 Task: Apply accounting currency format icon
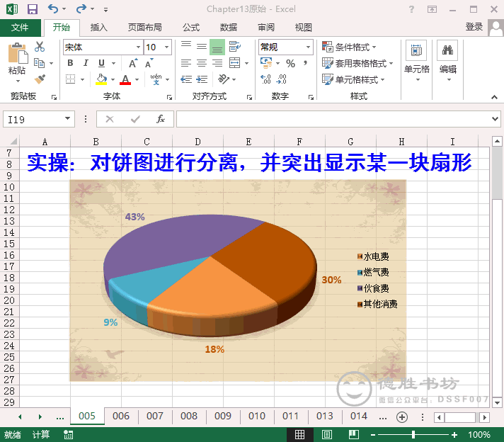(x=266, y=63)
